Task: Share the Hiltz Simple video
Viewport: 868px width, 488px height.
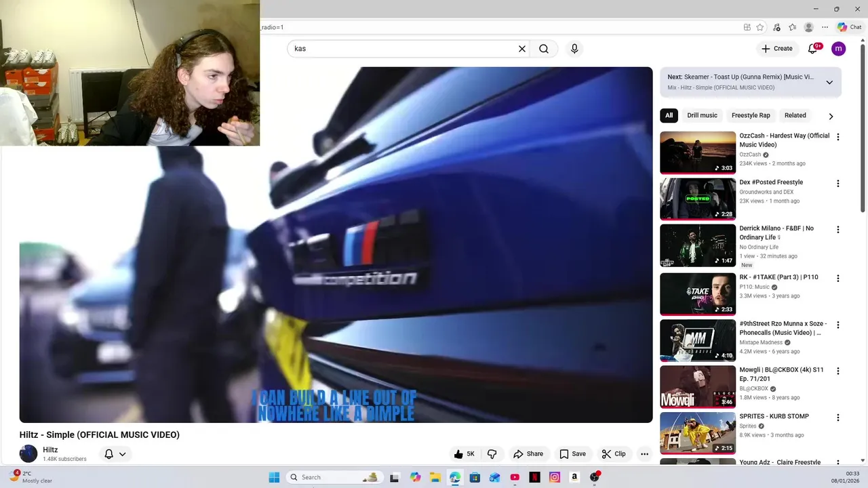Action: [x=528, y=454]
